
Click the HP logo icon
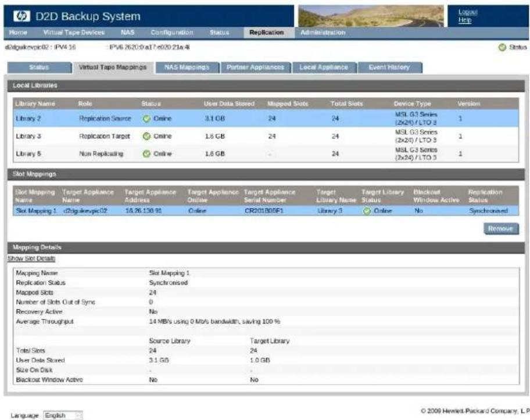22,16
